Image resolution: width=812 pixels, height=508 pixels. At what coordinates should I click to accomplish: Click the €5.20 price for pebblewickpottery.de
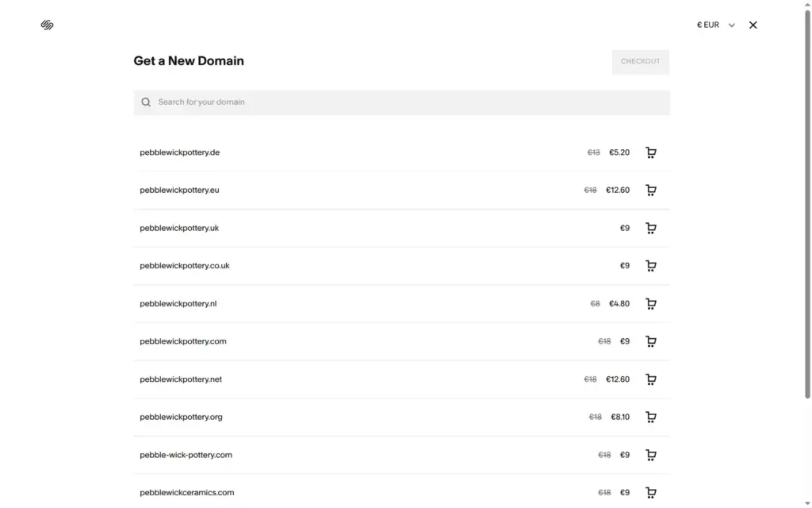click(x=619, y=152)
